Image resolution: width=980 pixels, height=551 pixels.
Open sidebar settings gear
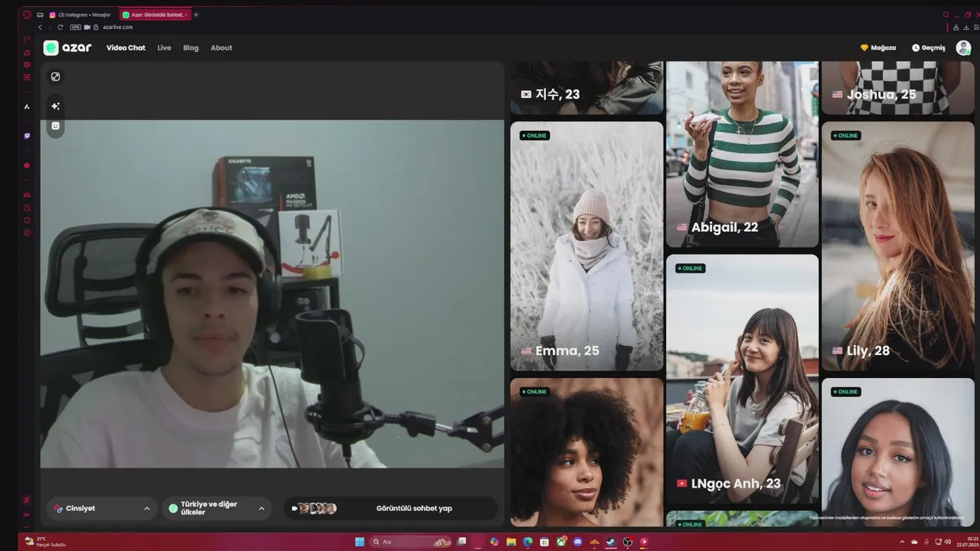pyautogui.click(x=27, y=233)
